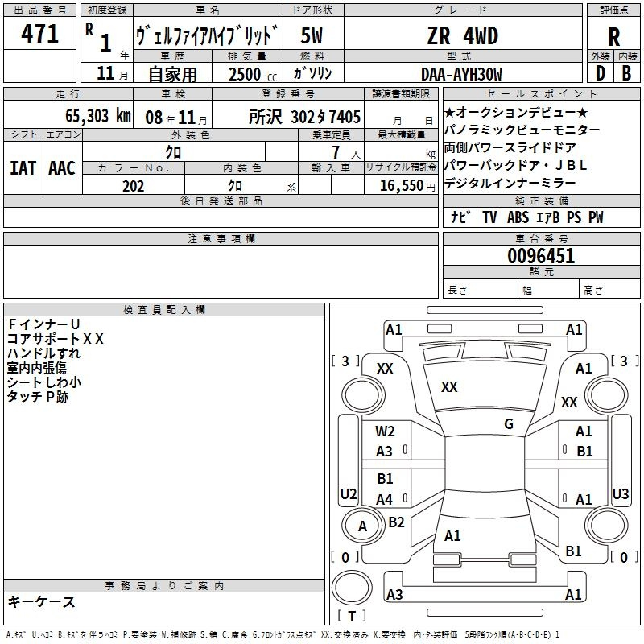Select the car name ヴェルファイアハイブリッド

pos(207,35)
